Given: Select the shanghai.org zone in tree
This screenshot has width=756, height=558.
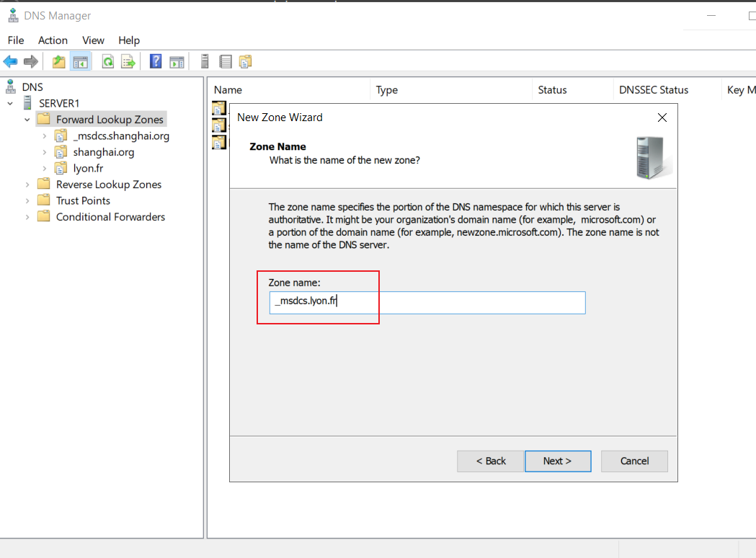Looking at the screenshot, I should [104, 152].
